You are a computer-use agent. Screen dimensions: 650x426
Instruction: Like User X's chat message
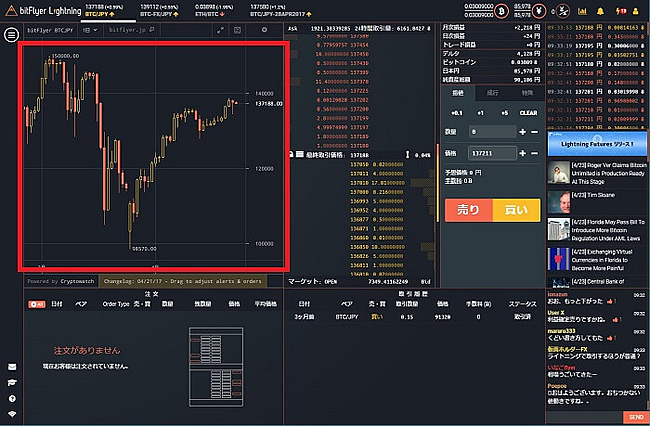pyautogui.click(x=617, y=320)
